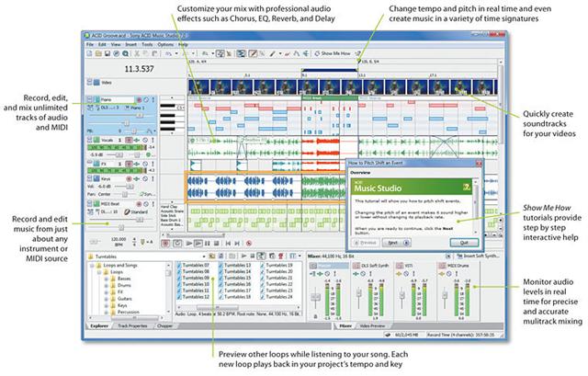Expand the Basses folder in the tree
588x376 pixels.
(107, 279)
